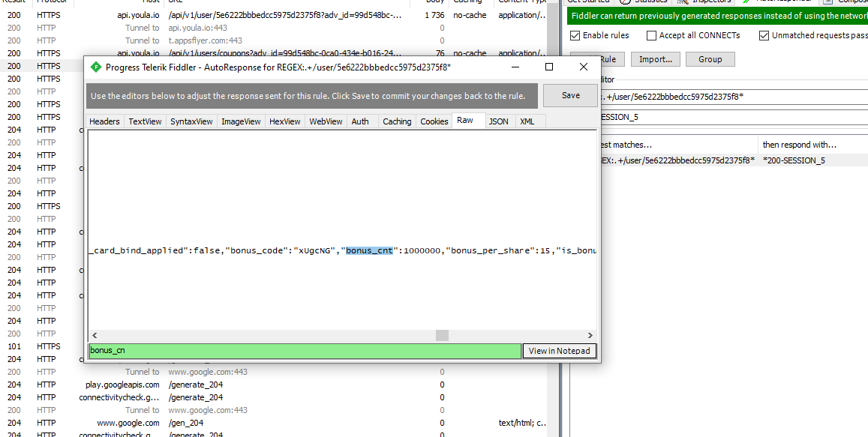Viewport: 868px width, 437px height.
Task: Open the Caching tab
Action: click(x=397, y=121)
